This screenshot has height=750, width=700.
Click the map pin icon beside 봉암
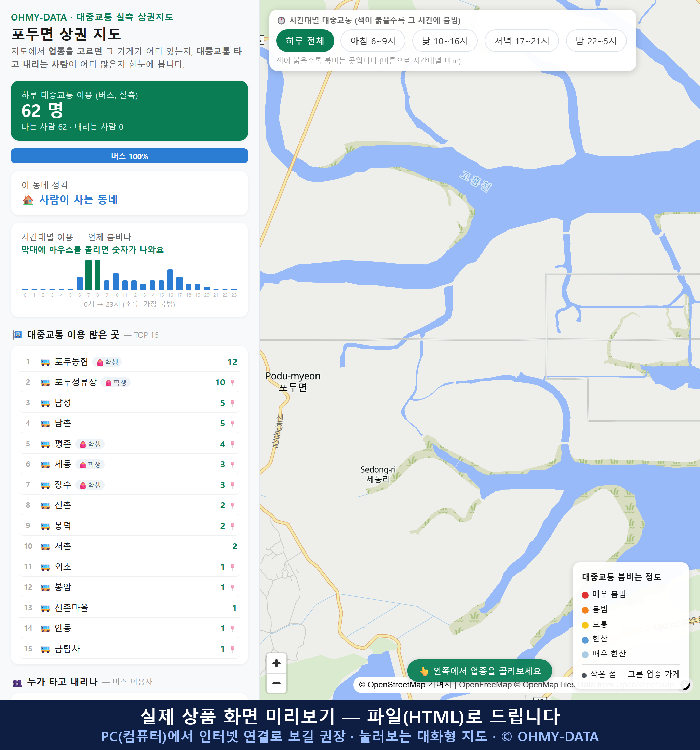(232, 587)
